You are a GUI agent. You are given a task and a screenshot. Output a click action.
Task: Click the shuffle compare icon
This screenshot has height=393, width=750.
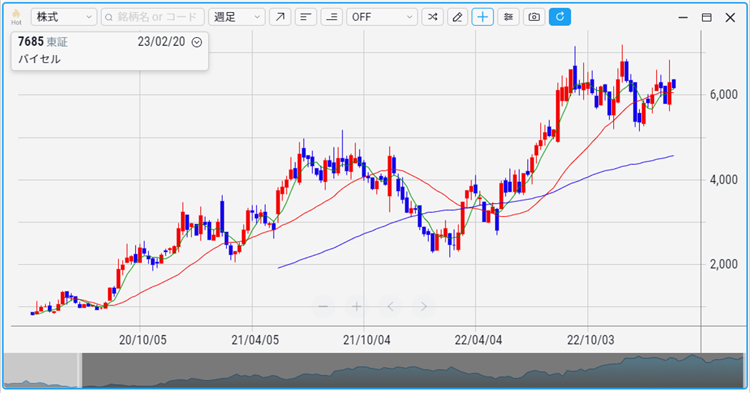click(432, 17)
